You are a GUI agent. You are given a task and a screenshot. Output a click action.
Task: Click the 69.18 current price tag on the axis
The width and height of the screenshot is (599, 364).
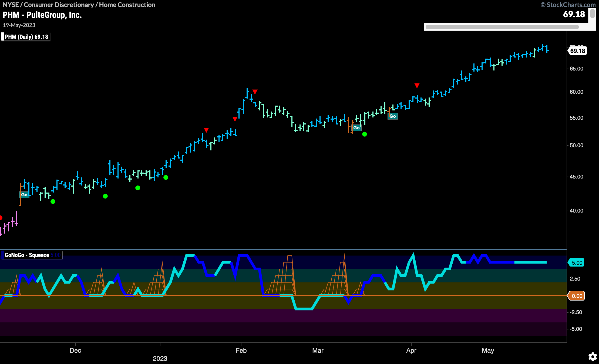(577, 51)
